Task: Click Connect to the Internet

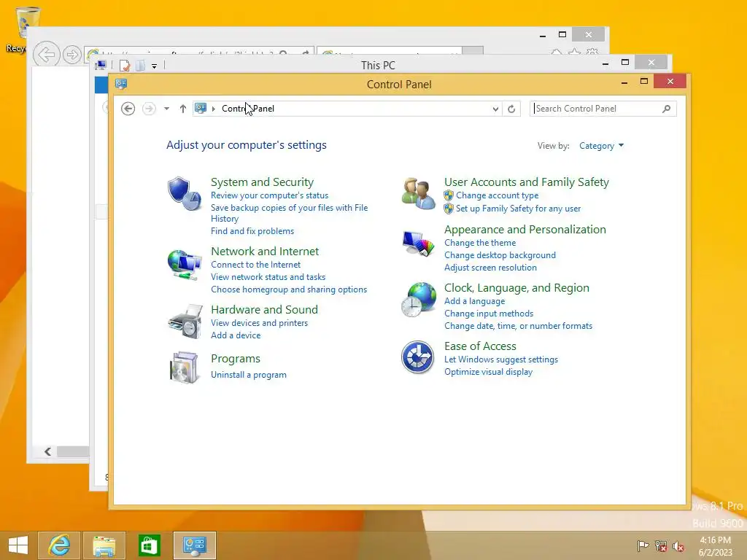Action: [x=255, y=264]
